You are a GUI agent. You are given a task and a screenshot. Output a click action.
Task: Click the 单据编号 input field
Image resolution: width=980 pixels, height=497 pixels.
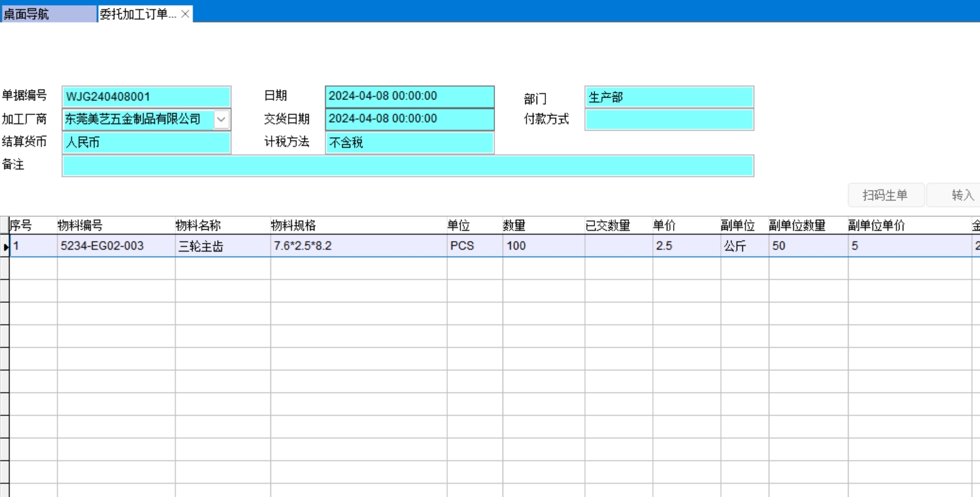pyautogui.click(x=147, y=97)
